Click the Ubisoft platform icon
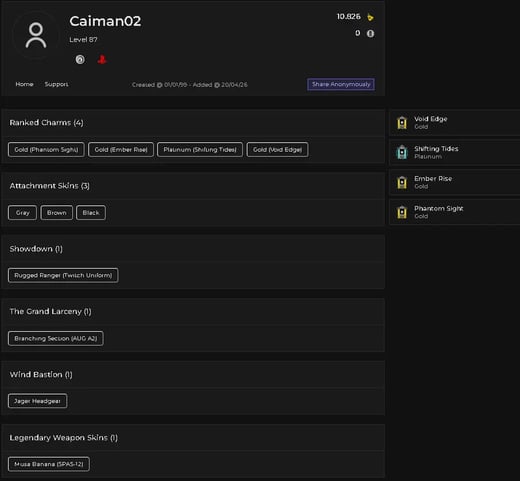The width and height of the screenshot is (520, 481). pos(80,60)
